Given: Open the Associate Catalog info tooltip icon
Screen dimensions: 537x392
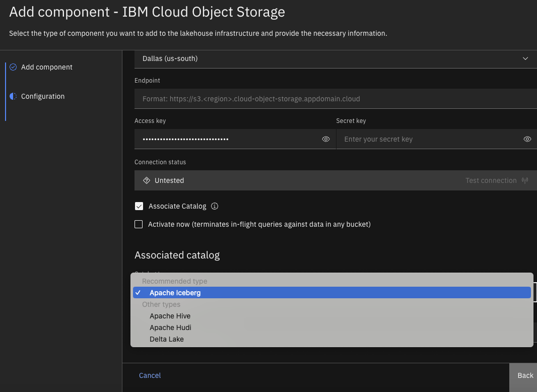Looking at the screenshot, I should [214, 206].
